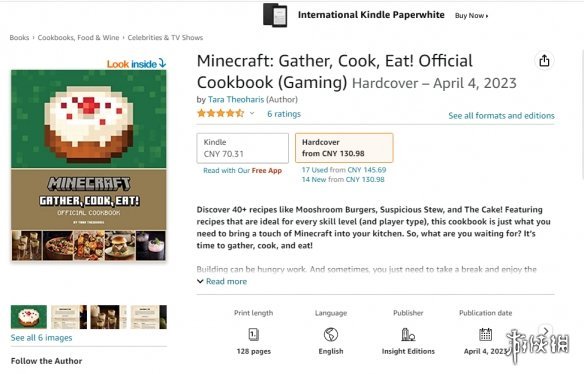This screenshot has width=584, height=374.
Task: Click the Publisher building icon
Action: click(408, 335)
